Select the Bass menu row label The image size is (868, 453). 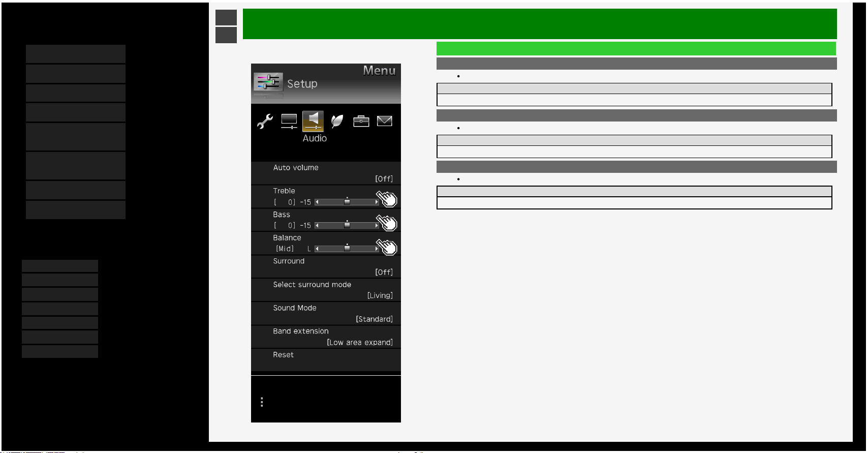point(282,215)
